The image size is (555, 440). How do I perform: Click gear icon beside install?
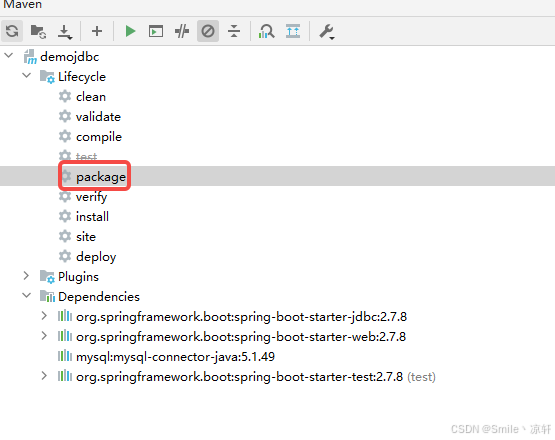pyautogui.click(x=65, y=216)
